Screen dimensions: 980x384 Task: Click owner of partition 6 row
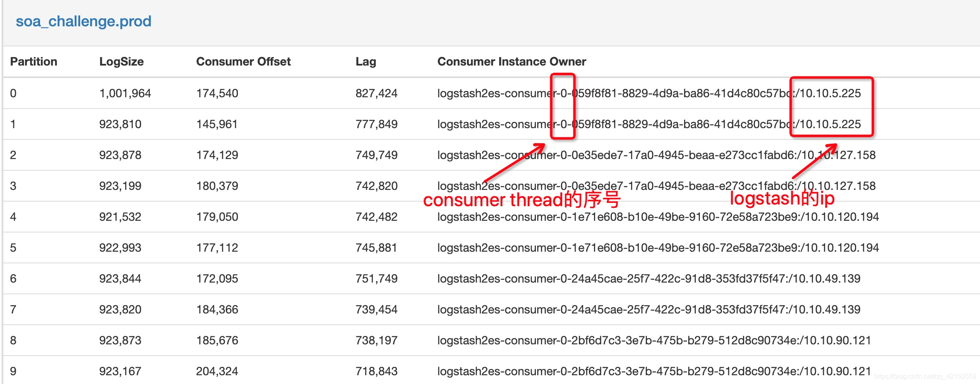pos(649,278)
